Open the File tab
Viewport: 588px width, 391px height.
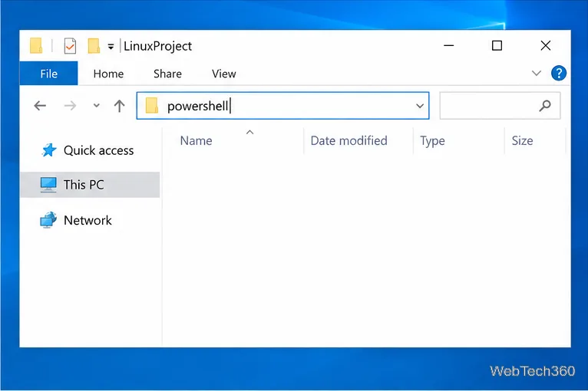pos(49,74)
